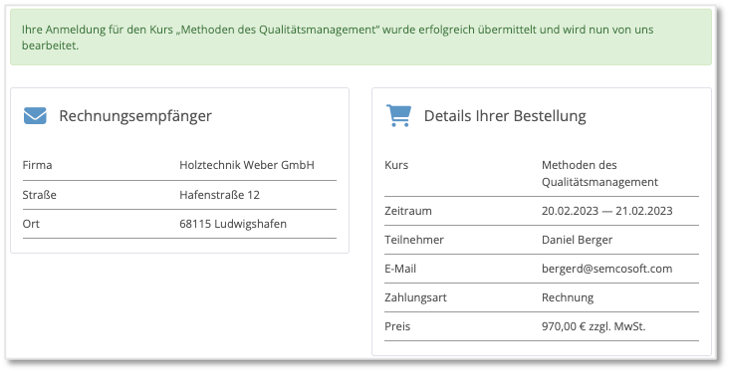Select the address Hafenstraße 12
This screenshot has height=372, width=730.
pos(219,195)
